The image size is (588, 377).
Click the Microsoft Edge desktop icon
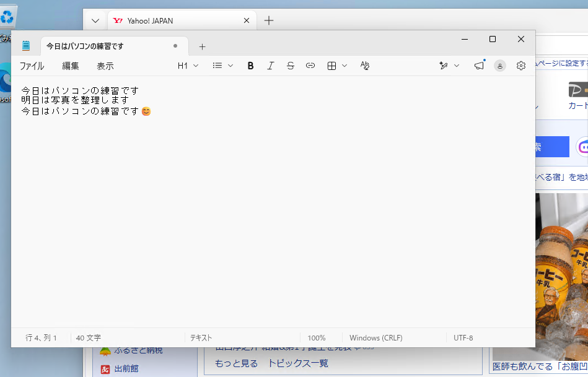tap(5, 79)
